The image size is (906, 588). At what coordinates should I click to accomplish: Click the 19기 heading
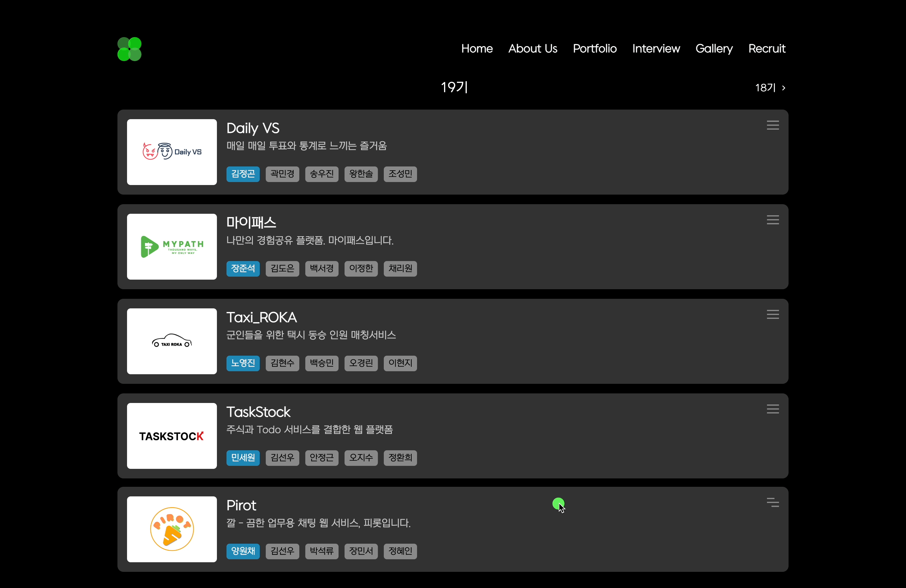(x=454, y=87)
